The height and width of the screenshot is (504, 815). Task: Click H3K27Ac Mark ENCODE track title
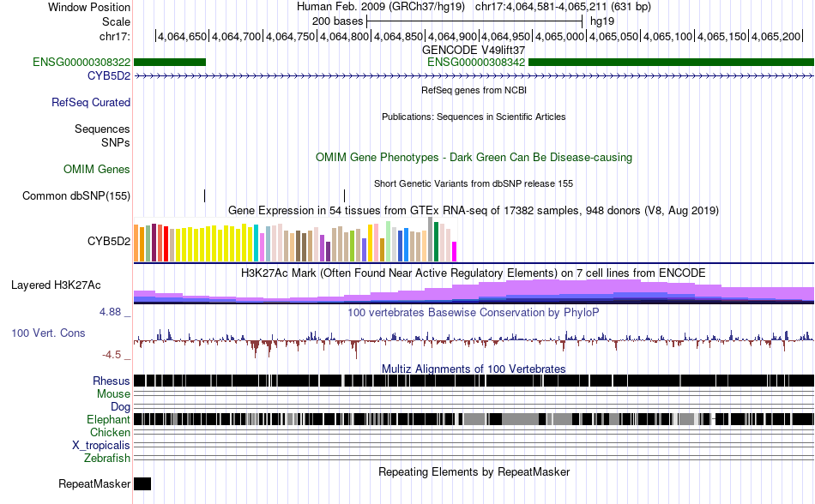(474, 273)
